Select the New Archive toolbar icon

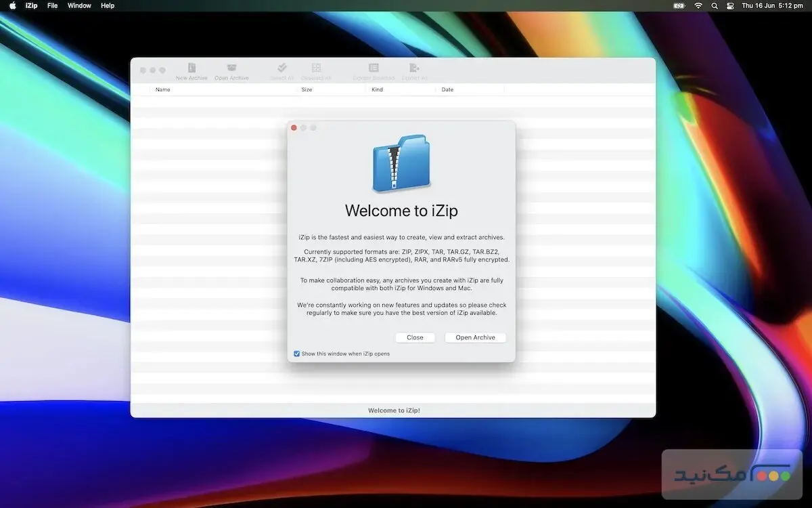tap(191, 70)
